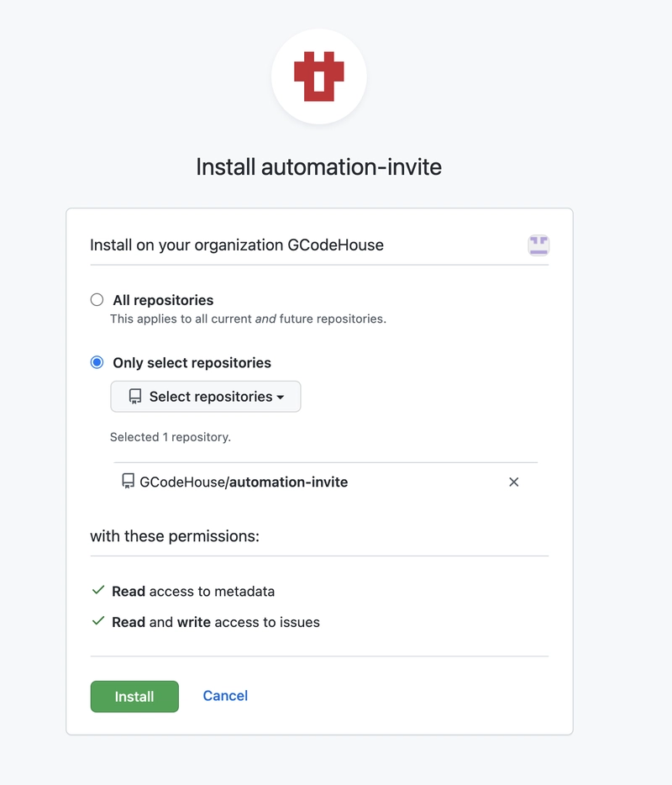Click the "Install automation-invite" page heading
This screenshot has width=672, height=785.
pos(318,166)
